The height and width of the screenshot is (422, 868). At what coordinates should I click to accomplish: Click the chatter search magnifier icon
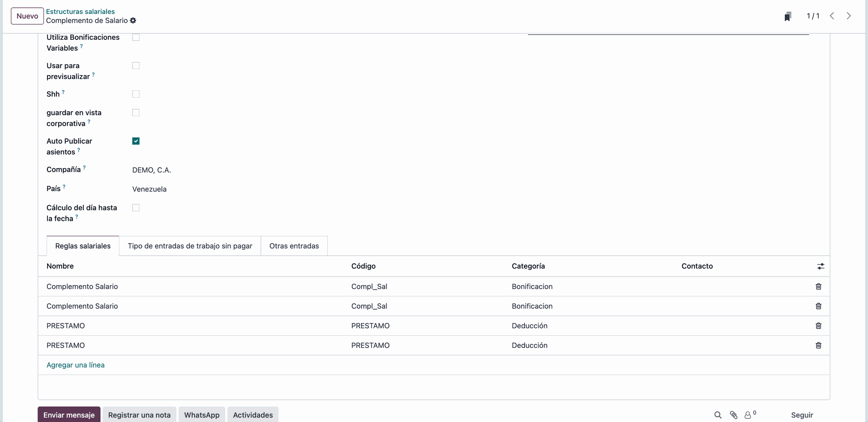717,415
